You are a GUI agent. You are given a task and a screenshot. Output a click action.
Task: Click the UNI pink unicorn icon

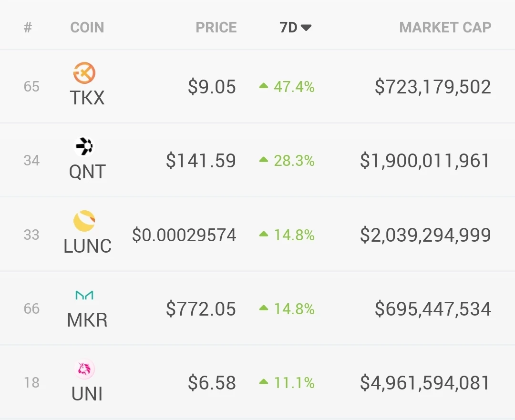(84, 369)
